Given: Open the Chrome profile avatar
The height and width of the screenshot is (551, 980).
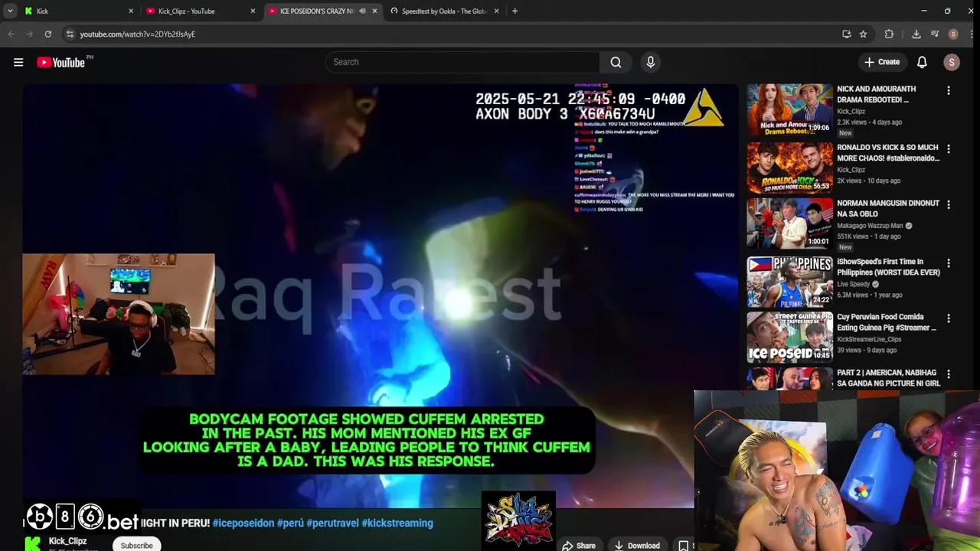Looking at the screenshot, I should (953, 34).
